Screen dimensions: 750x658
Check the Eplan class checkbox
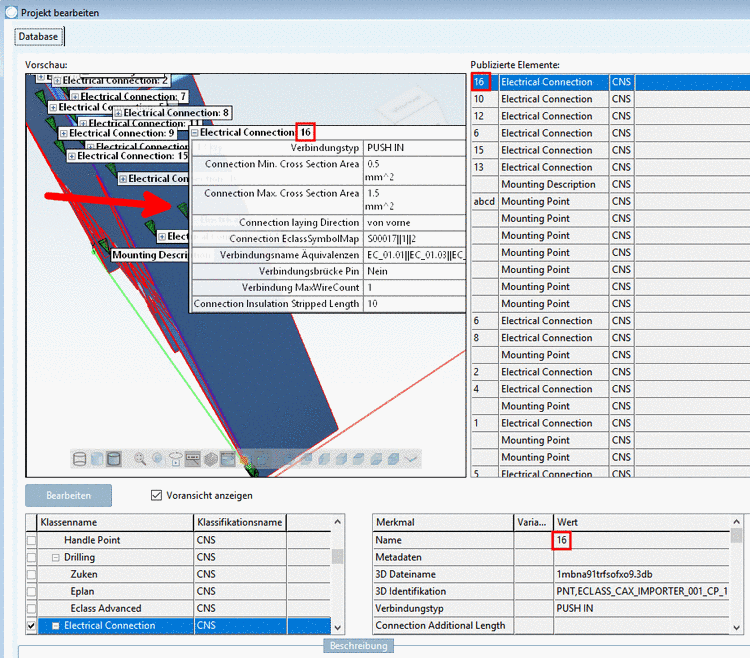(x=32, y=592)
